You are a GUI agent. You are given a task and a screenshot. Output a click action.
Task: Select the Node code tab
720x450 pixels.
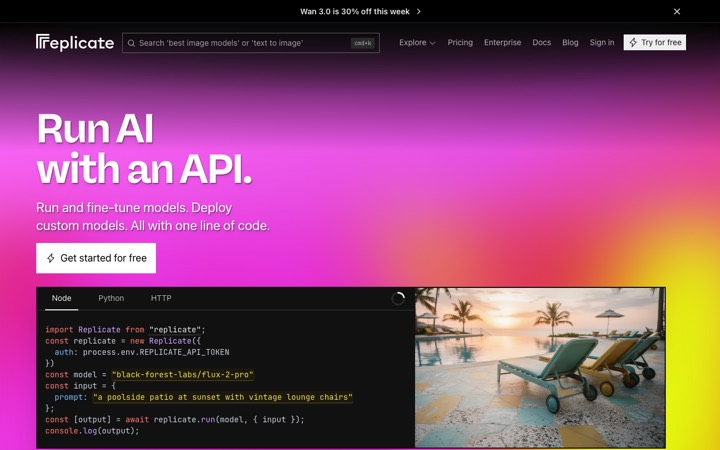click(62, 298)
